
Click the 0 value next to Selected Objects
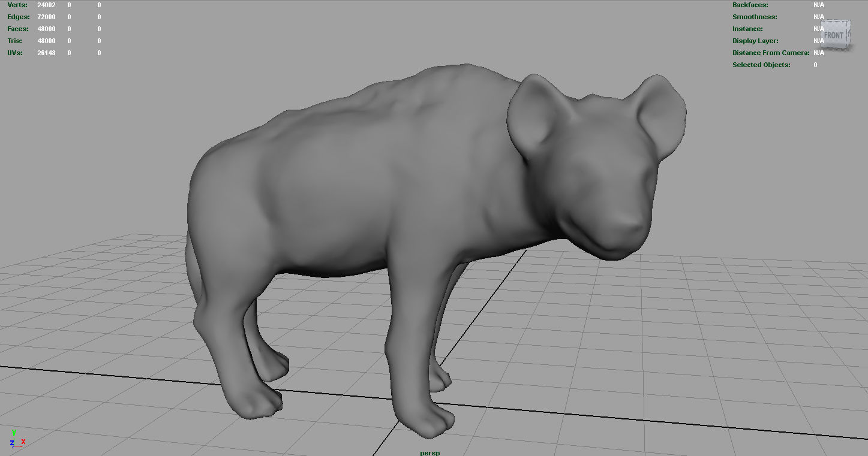[815, 65]
